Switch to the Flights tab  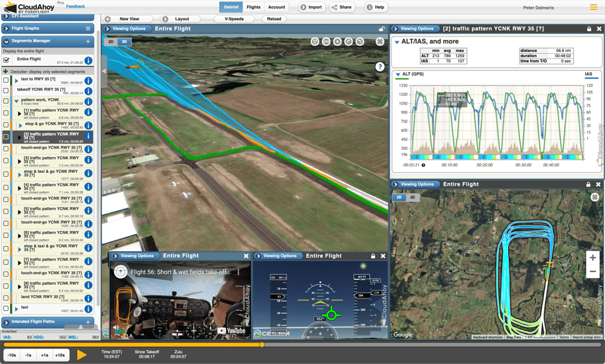(253, 8)
